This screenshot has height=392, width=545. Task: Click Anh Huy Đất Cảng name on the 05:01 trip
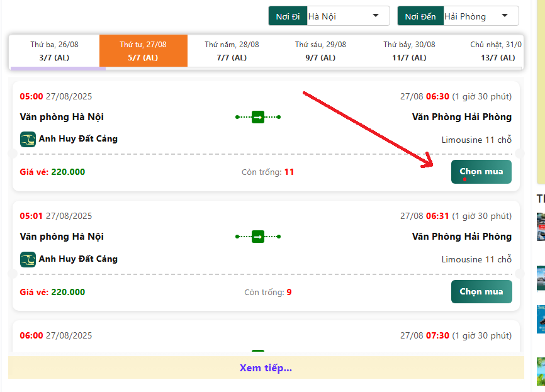78,259
